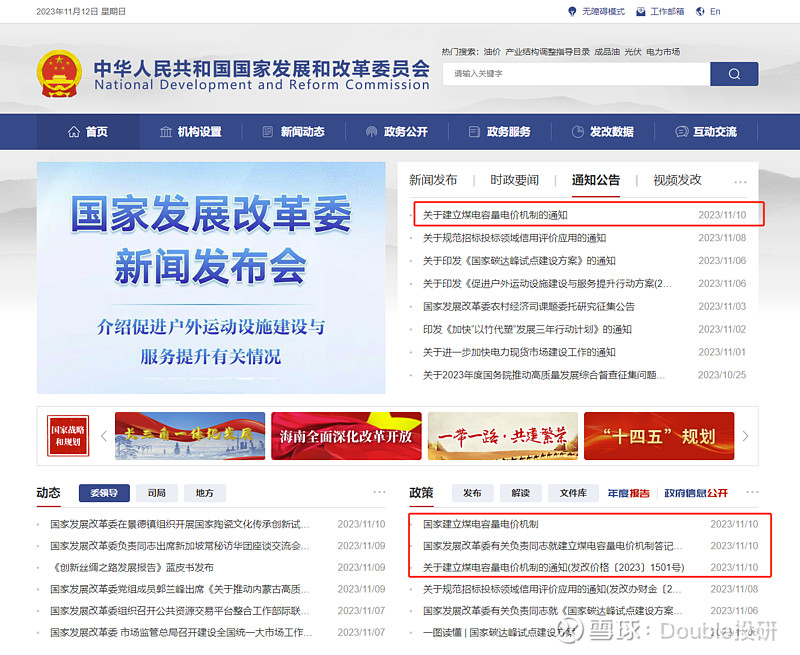Viewport: 800px width, 655px height.
Task: Click the 国家发展改革委新闻发布会 main banner
Action: click(x=211, y=278)
